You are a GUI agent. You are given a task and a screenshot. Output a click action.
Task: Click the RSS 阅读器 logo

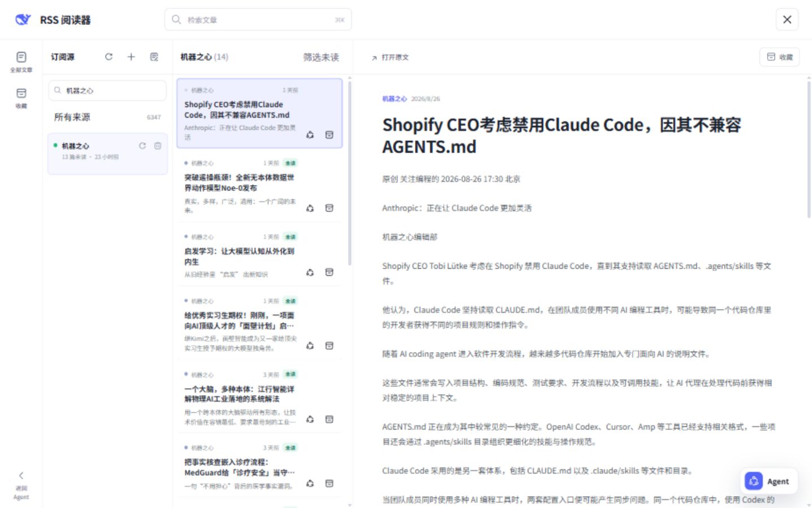[23, 20]
